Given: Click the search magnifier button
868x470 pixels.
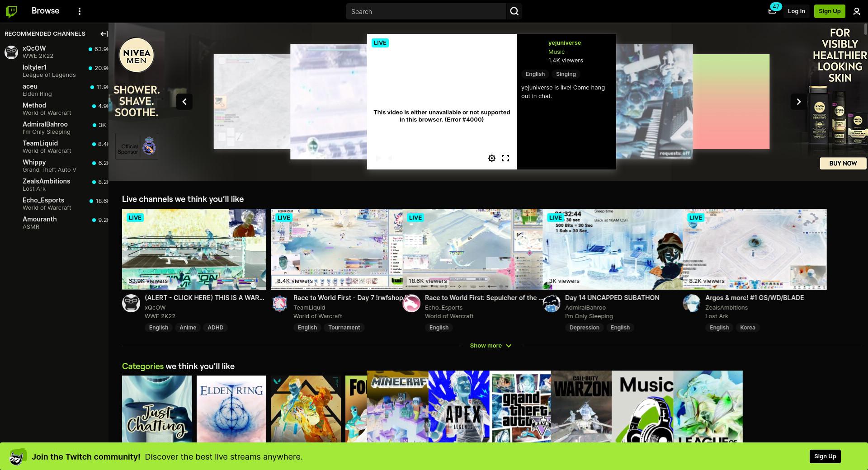Looking at the screenshot, I should [514, 11].
